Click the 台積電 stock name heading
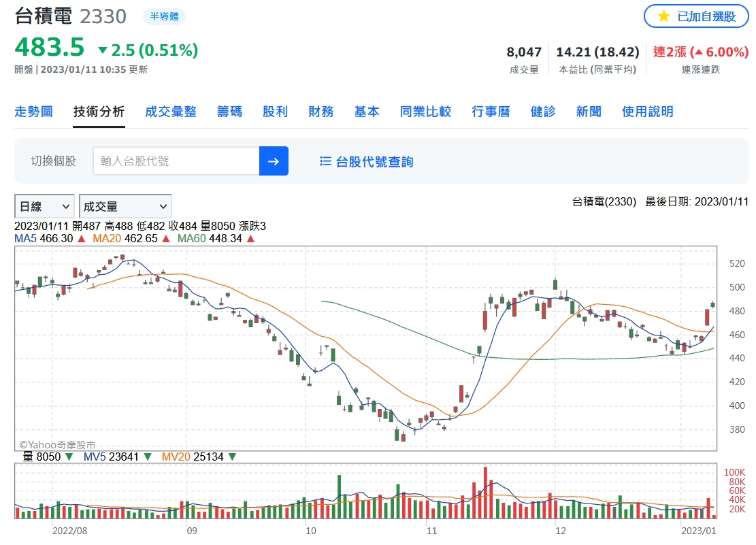756x545 pixels. (x=44, y=16)
